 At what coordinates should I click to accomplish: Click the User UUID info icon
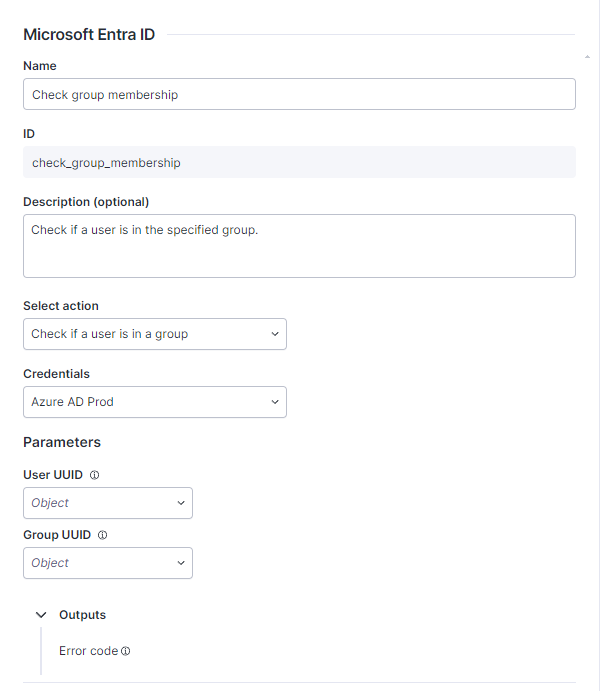click(94, 475)
